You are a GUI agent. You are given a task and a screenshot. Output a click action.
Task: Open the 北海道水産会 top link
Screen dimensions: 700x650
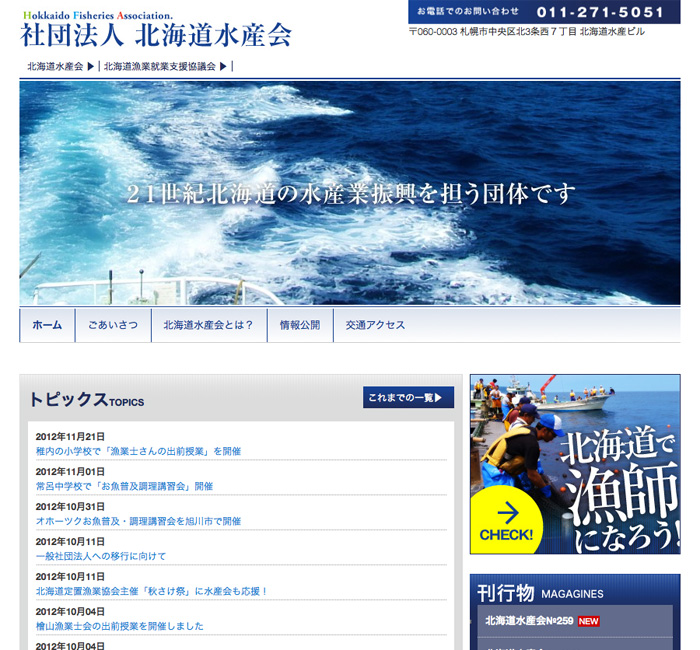click(x=55, y=67)
